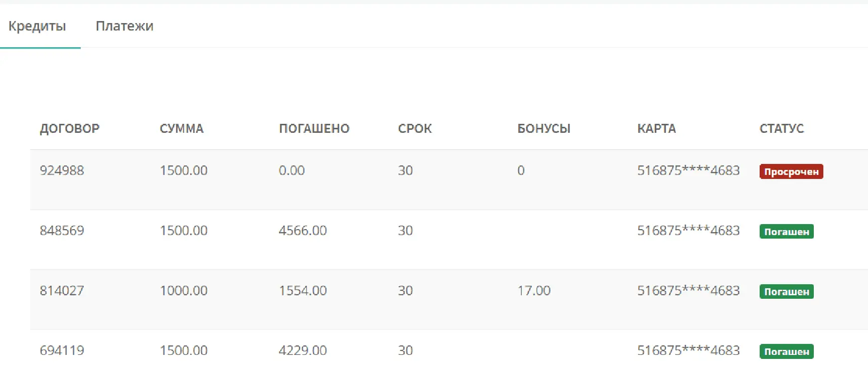The width and height of the screenshot is (868, 387).
Task: Click the 17.00 bonus value
Action: pos(534,291)
